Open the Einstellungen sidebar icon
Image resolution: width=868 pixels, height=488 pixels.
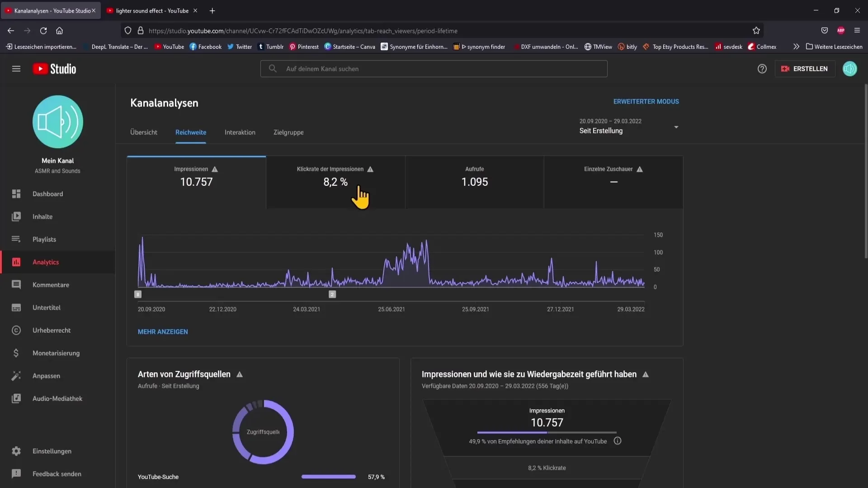click(16, 450)
